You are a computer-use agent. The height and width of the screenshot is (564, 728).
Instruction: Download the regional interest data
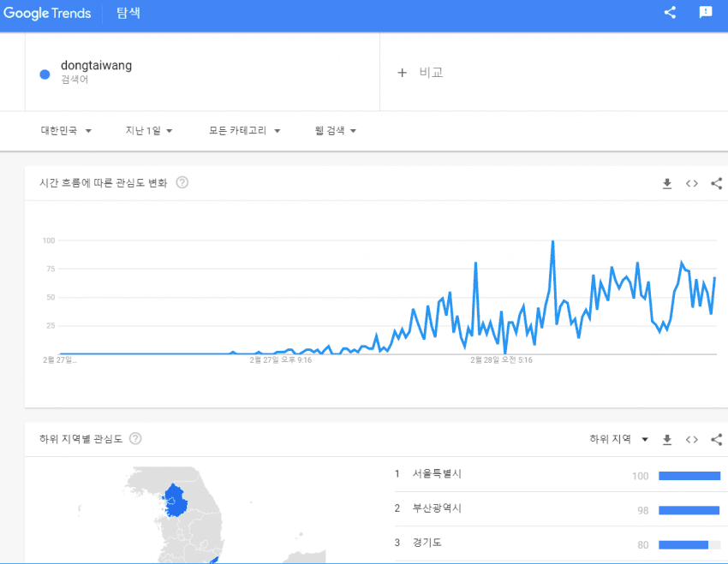(667, 440)
